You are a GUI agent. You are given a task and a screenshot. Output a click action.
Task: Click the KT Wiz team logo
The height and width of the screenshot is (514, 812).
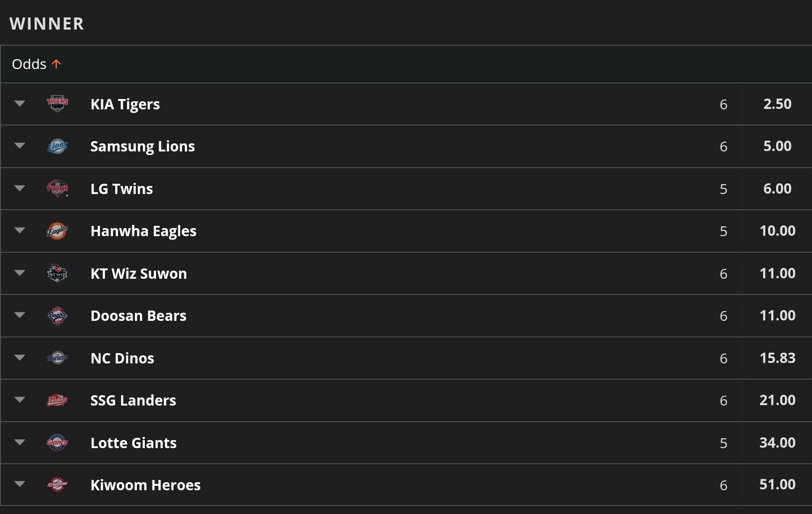tap(57, 273)
